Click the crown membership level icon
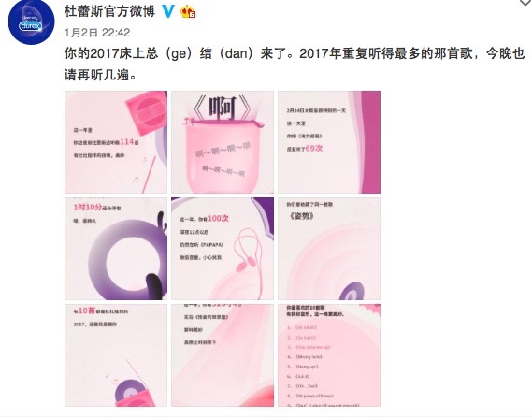Viewport: 532px width, 419px height. [x=188, y=12]
